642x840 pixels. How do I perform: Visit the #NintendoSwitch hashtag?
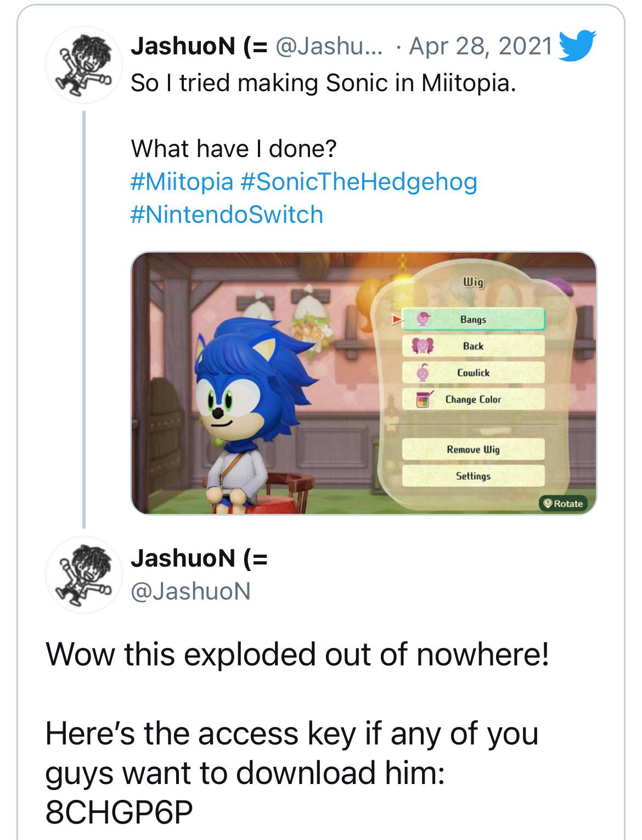click(x=227, y=215)
